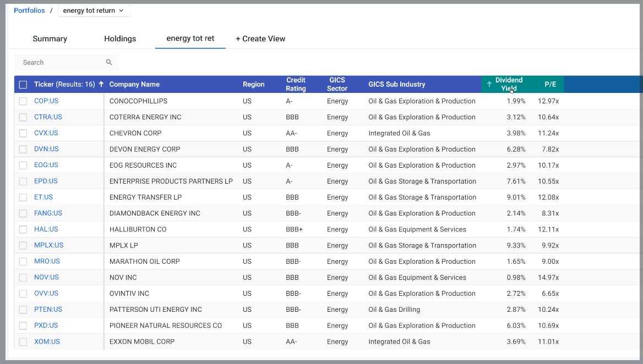Open the EPD:US ticker link
The height and width of the screenshot is (364, 643).
[x=46, y=180]
